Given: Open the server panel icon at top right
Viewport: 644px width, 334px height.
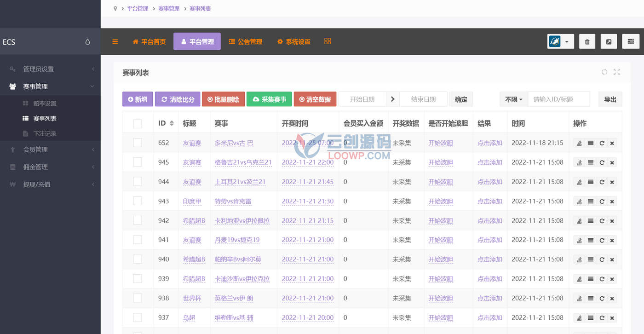Looking at the screenshot, I should [x=631, y=41].
